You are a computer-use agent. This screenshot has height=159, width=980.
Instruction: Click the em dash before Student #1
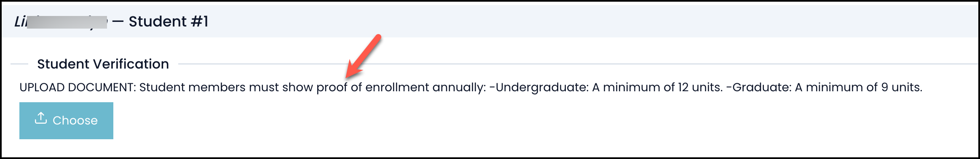tap(118, 22)
